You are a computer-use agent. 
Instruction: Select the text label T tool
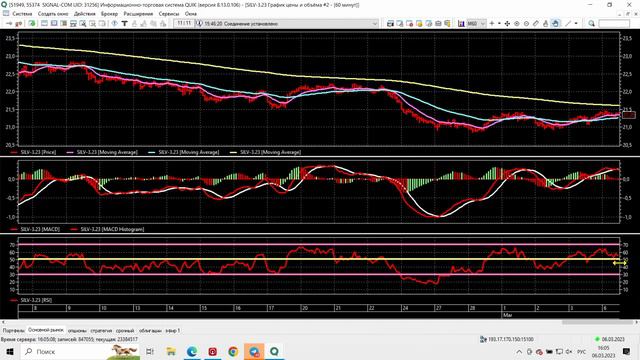coord(124,24)
